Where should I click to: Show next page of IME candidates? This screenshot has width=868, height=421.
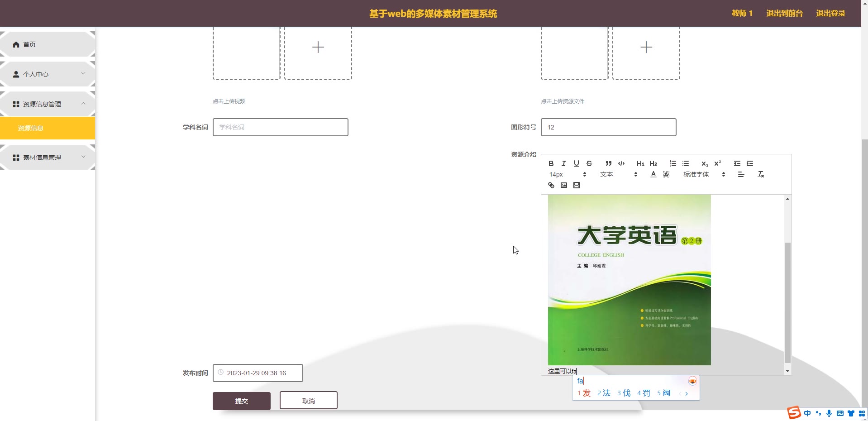[687, 394]
